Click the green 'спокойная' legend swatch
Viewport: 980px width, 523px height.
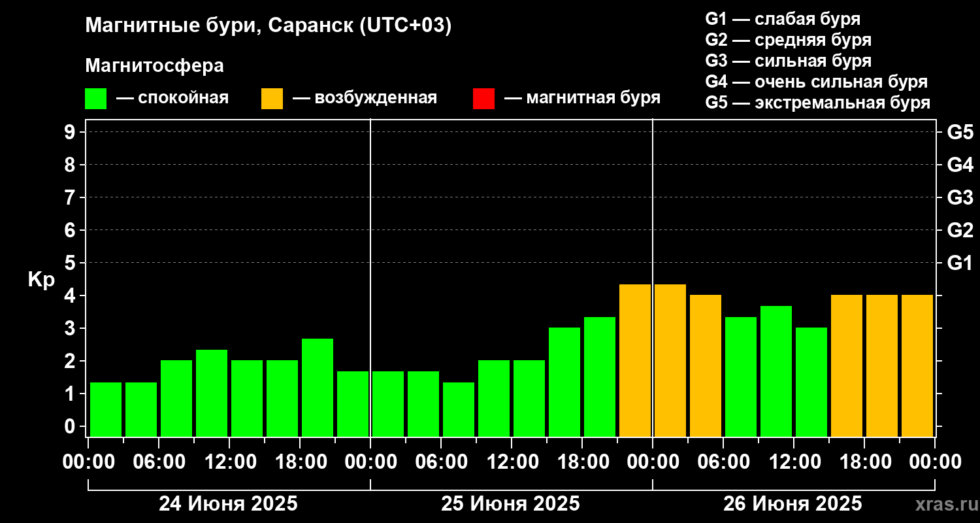click(95, 99)
